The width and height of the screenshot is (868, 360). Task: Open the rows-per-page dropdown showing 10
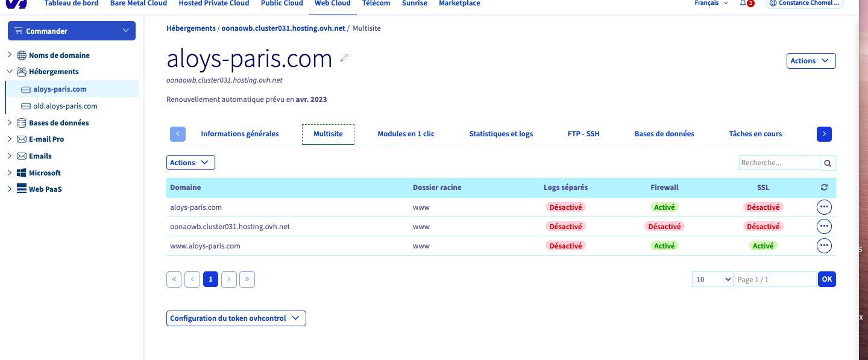[712, 279]
